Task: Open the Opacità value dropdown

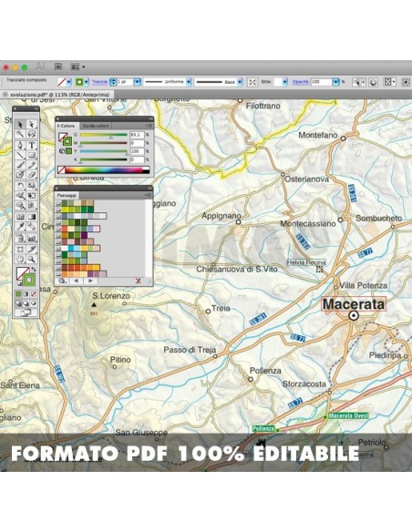Action: [x=335, y=82]
